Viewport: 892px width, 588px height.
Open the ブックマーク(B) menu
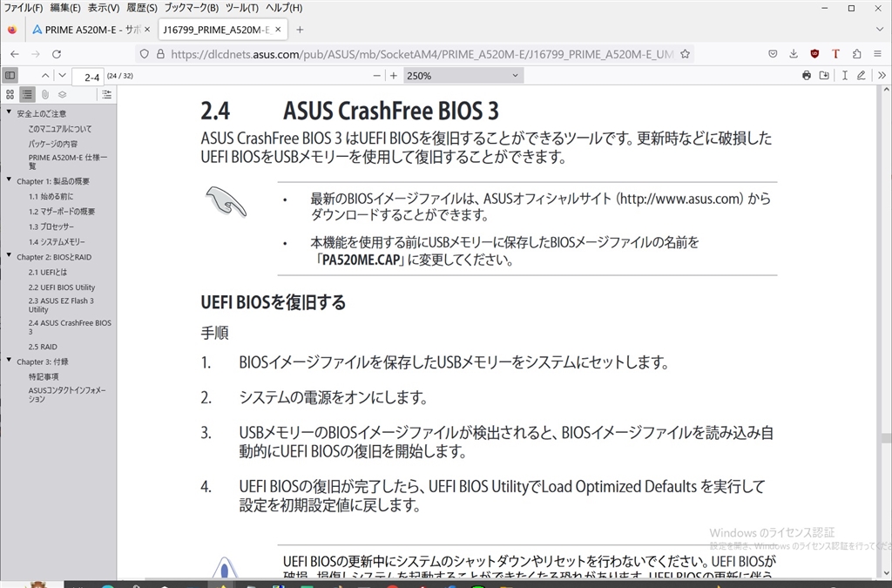point(191,8)
